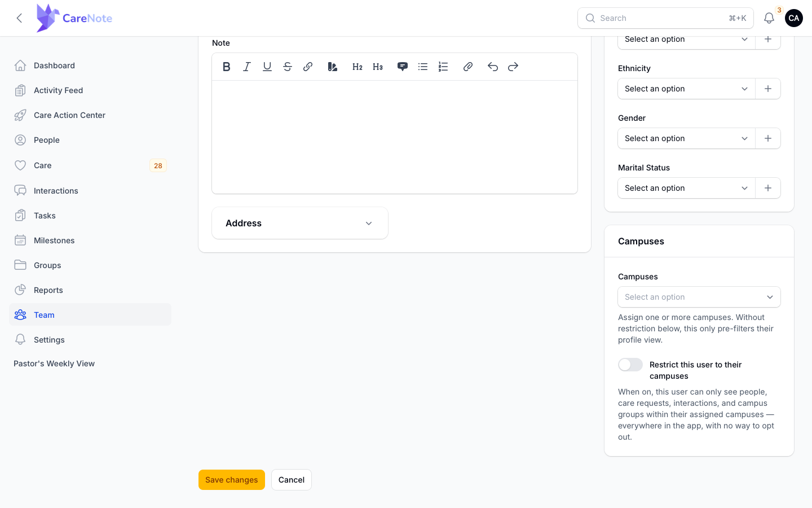Underline text using the Note toolbar
This screenshot has height=508, width=812.
267,67
